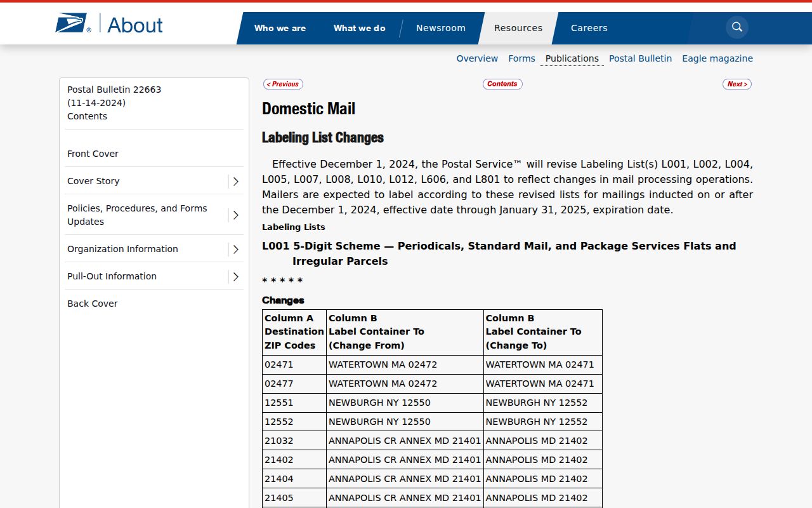Image resolution: width=812 pixels, height=508 pixels.
Task: Go to the Postal Bulletin link
Action: 640,58
